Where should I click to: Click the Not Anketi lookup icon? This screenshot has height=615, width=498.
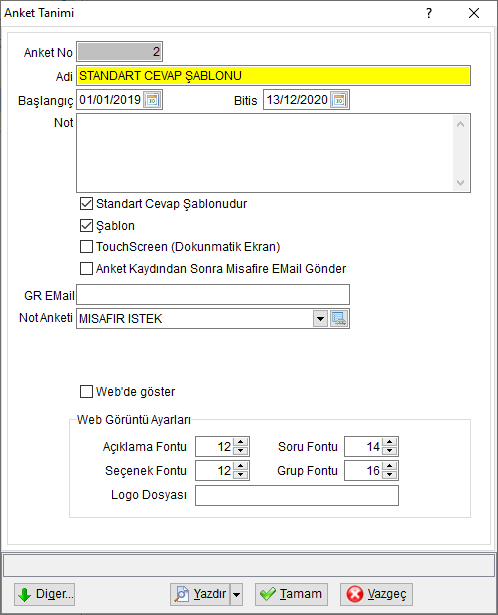pyautogui.click(x=339, y=318)
